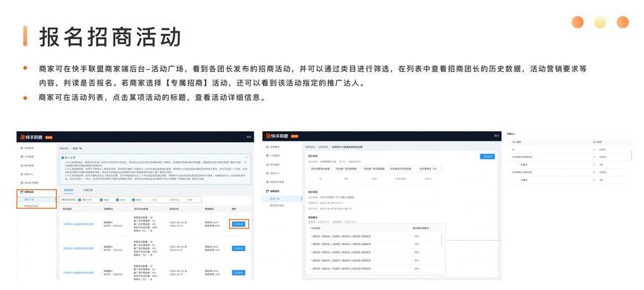Open the fourth sidebar menu icon in the left screenshot
This screenshot has height=290, width=644.
click(x=22, y=174)
